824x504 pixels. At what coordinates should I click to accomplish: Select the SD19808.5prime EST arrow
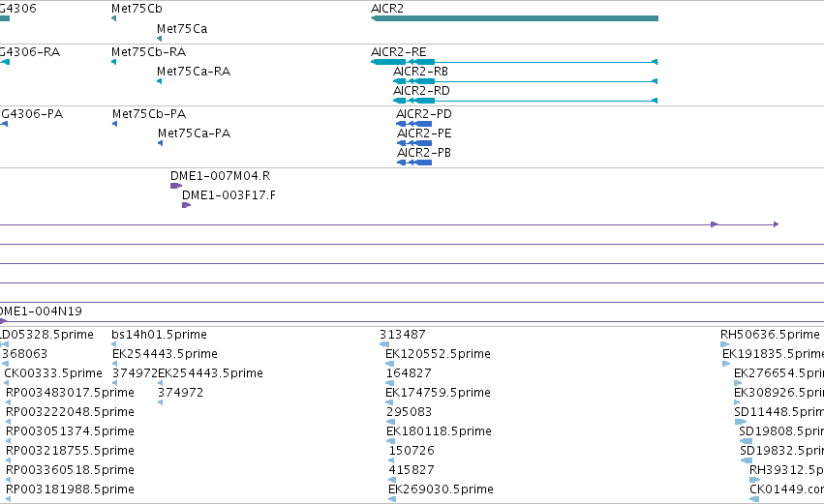pyautogui.click(x=746, y=441)
